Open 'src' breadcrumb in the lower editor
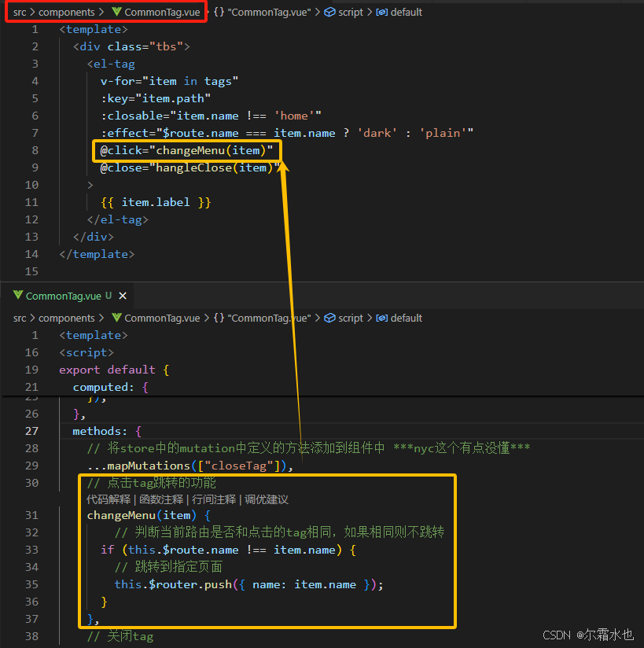Viewport: 644px width, 648px height. click(x=20, y=318)
